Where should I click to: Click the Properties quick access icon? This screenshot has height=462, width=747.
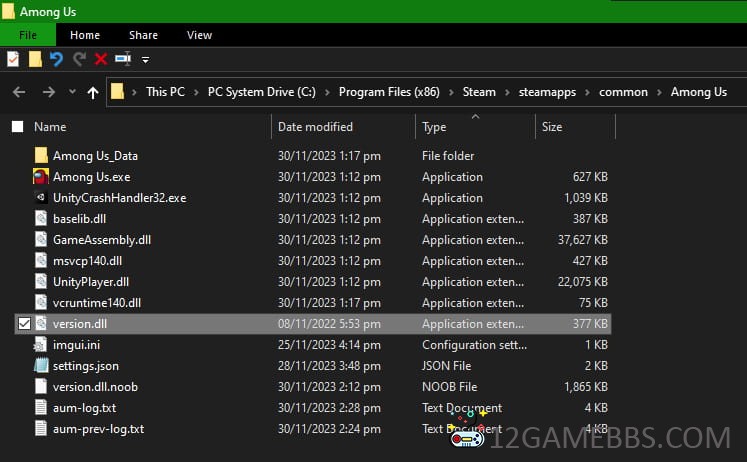pyautogui.click(x=13, y=59)
